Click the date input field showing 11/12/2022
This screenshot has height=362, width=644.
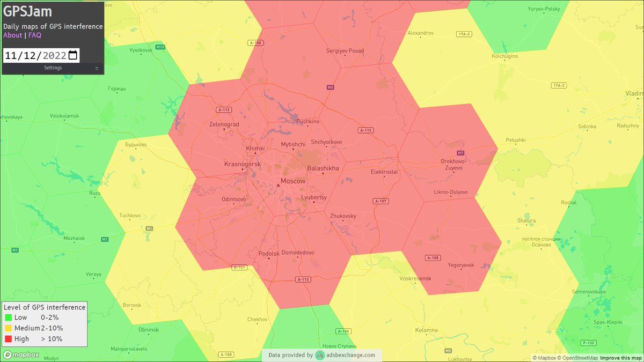[x=41, y=55]
